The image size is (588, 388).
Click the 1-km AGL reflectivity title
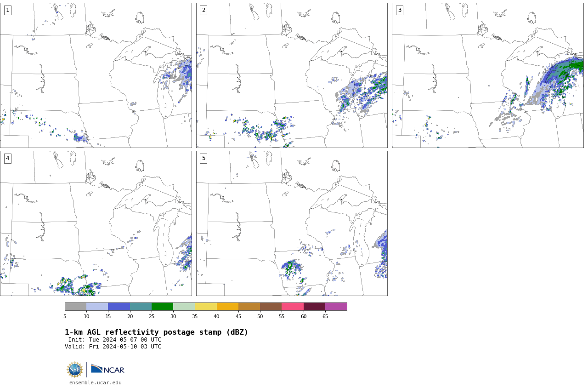point(156,332)
